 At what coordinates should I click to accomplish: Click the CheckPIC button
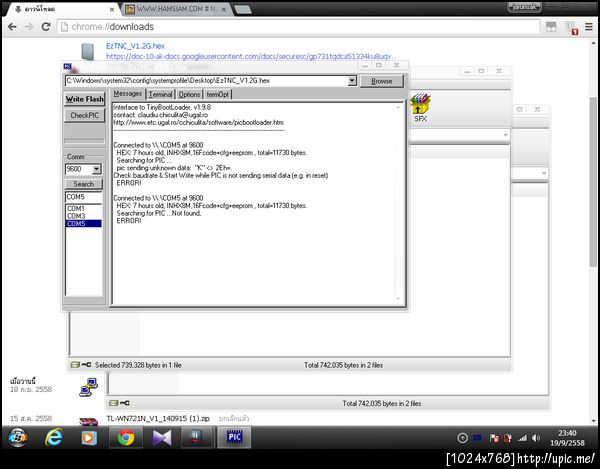pyautogui.click(x=84, y=115)
